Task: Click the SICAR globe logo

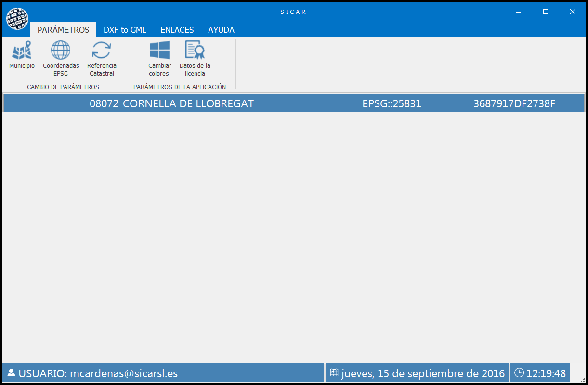Action: point(17,19)
